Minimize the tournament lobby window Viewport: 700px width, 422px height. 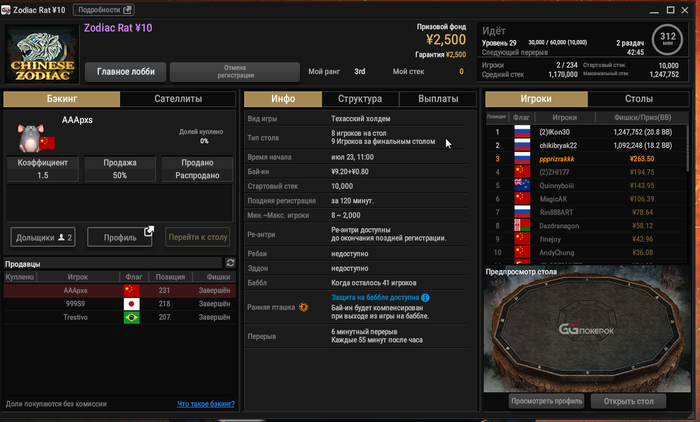click(654, 11)
